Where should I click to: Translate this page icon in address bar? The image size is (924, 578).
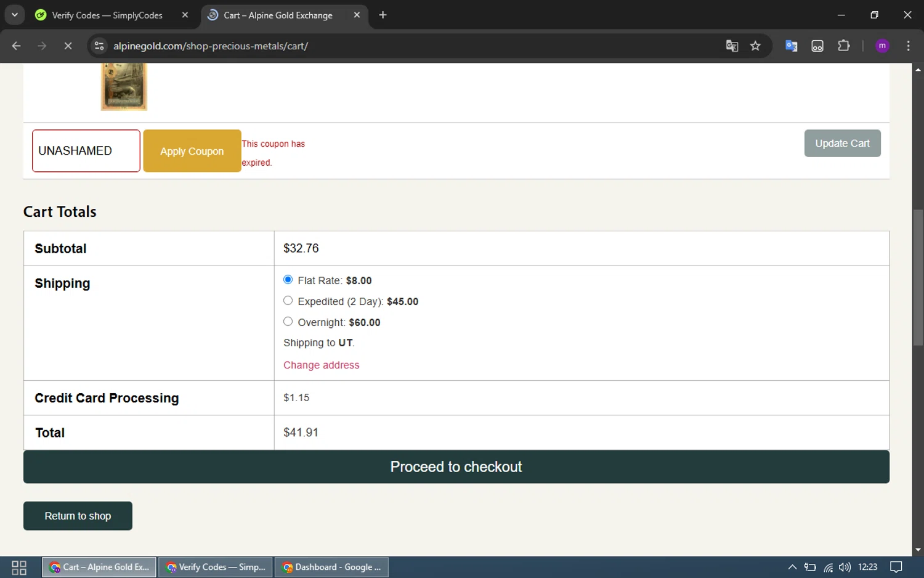732,46
